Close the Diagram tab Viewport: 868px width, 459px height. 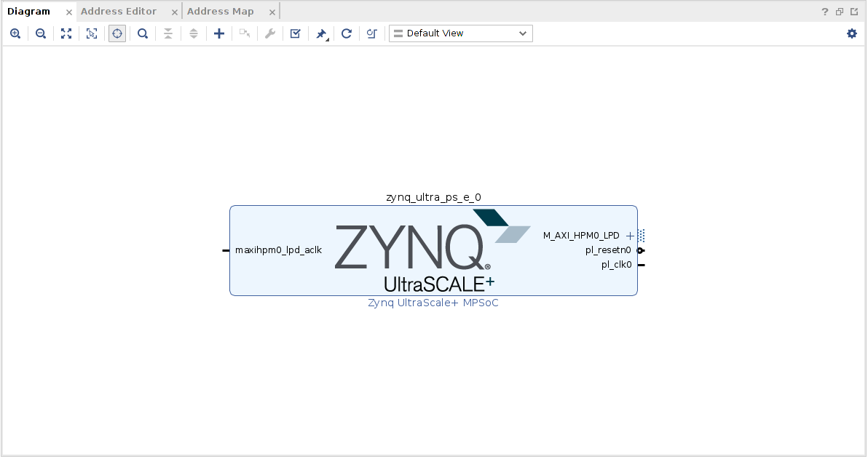[69, 12]
